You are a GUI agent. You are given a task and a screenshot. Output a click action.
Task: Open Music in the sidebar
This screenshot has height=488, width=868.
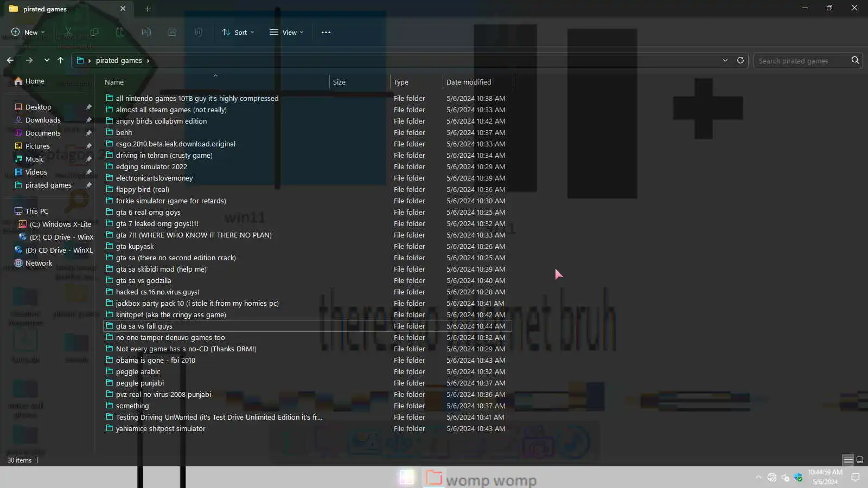pyautogui.click(x=35, y=159)
